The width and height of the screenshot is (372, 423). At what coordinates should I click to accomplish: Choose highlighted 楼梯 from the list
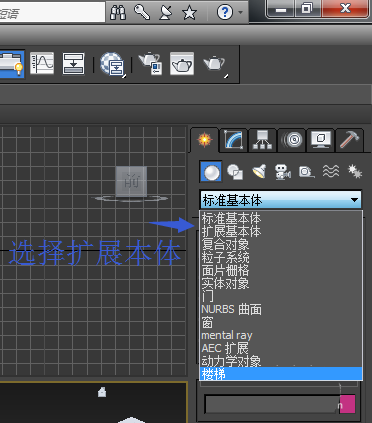coord(282,374)
